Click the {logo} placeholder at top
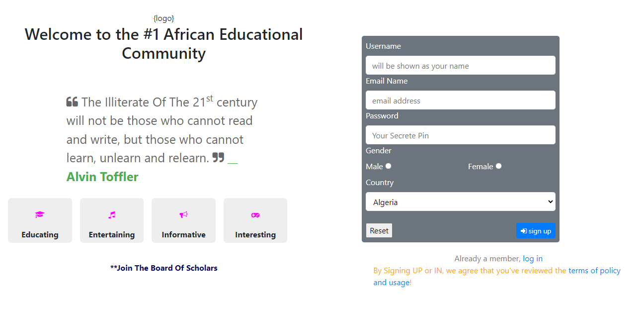Image resolution: width=644 pixels, height=313 pixels. tap(164, 18)
